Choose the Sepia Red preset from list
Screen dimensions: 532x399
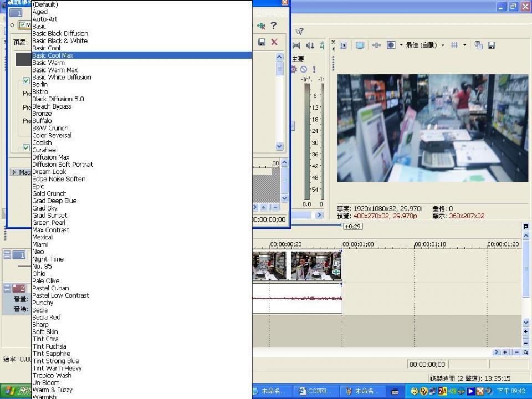[47, 317]
